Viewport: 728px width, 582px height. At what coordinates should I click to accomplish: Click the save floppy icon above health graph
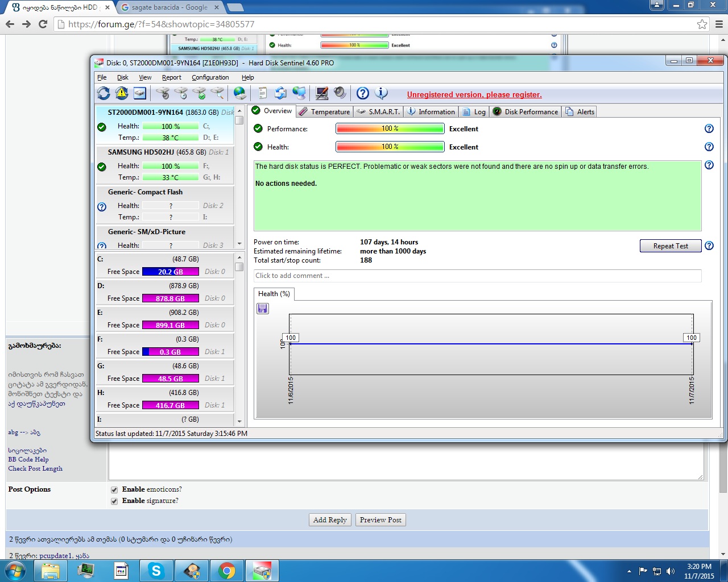[263, 309]
